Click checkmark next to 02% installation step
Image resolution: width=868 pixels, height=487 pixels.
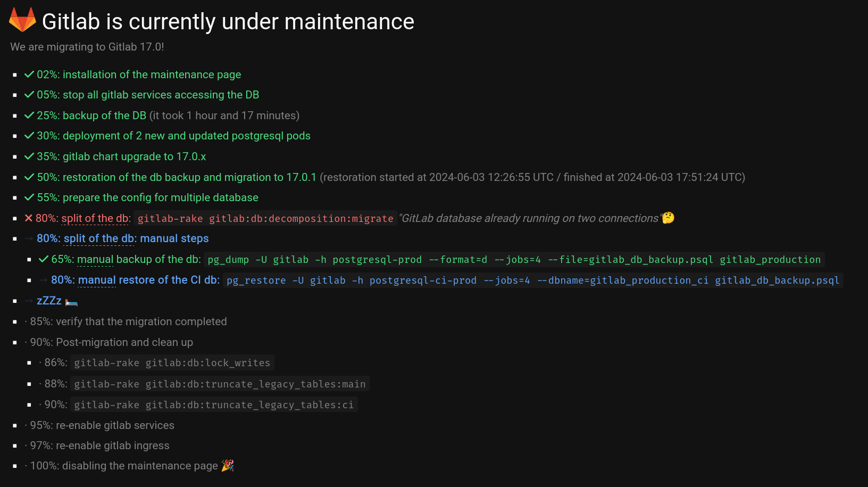pyautogui.click(x=29, y=75)
